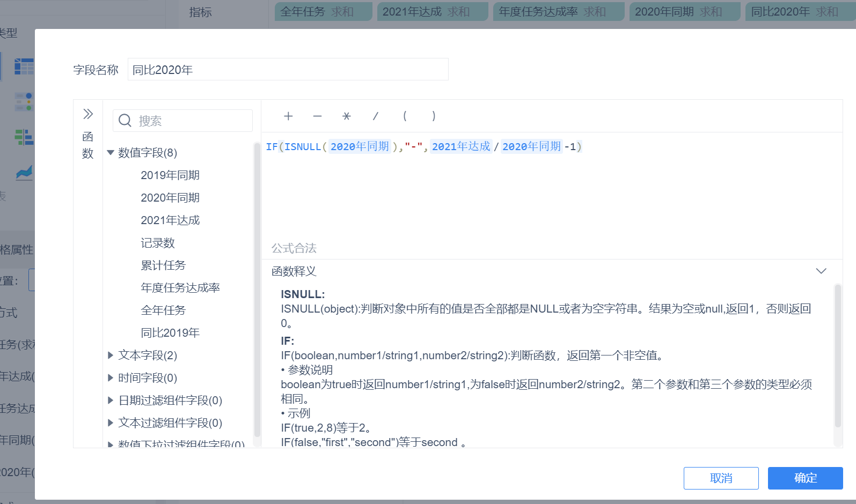Click the IF keyword in formula
This screenshot has height=504, width=856.
[272, 147]
